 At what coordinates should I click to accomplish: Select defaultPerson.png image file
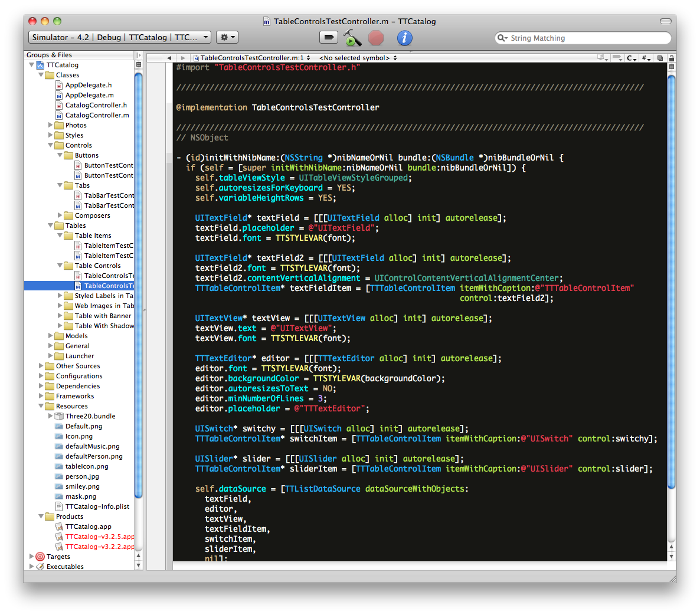point(94,456)
